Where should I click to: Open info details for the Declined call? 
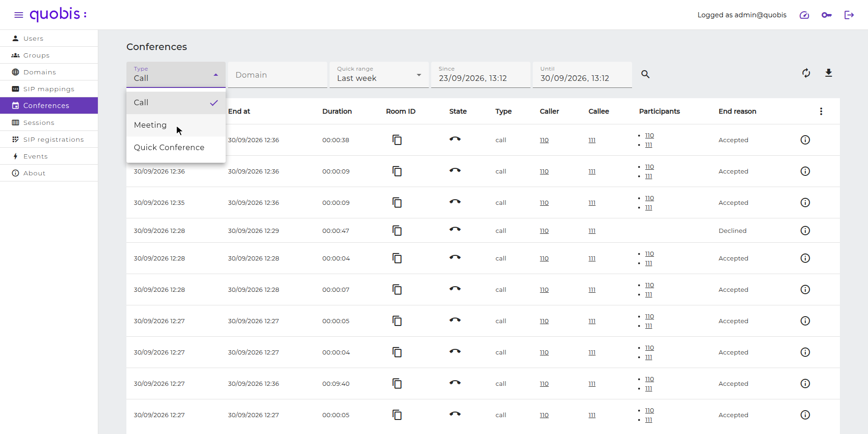click(805, 231)
